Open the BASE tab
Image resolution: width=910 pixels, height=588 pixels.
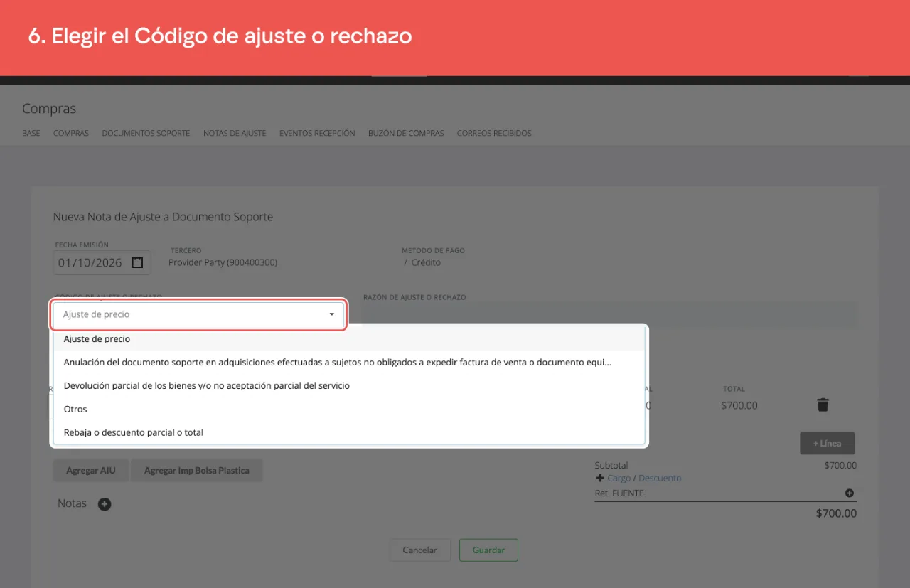point(31,133)
